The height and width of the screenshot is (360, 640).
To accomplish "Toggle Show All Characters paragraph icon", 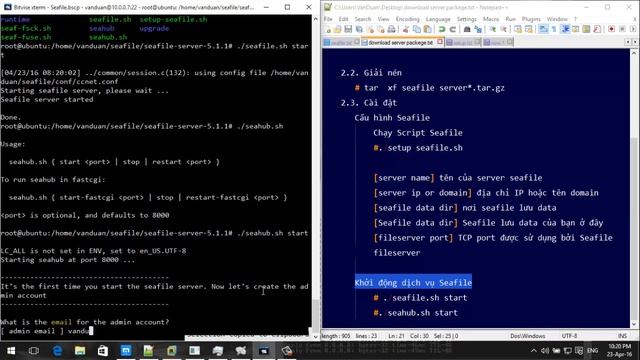I will pyautogui.click(x=554, y=29).
